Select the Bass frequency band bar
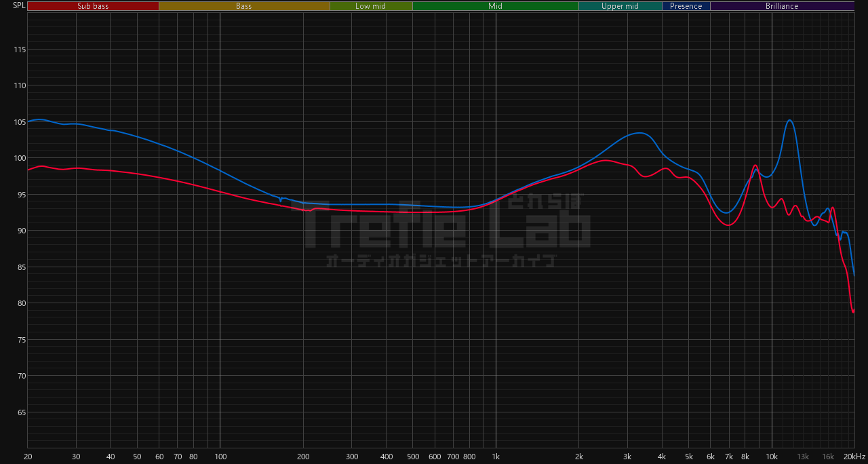Image resolution: width=868 pixels, height=464 pixels. [244, 6]
